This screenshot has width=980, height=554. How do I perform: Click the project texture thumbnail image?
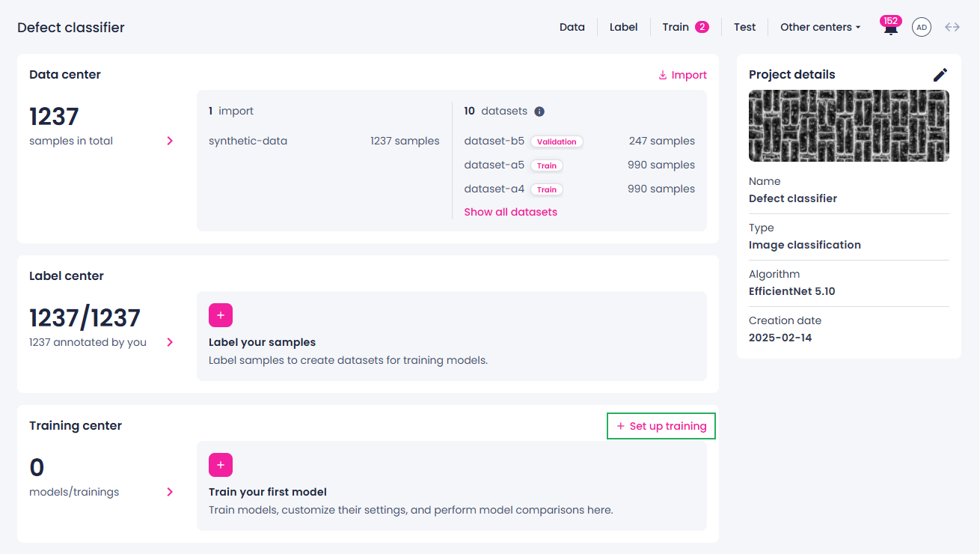coord(849,126)
